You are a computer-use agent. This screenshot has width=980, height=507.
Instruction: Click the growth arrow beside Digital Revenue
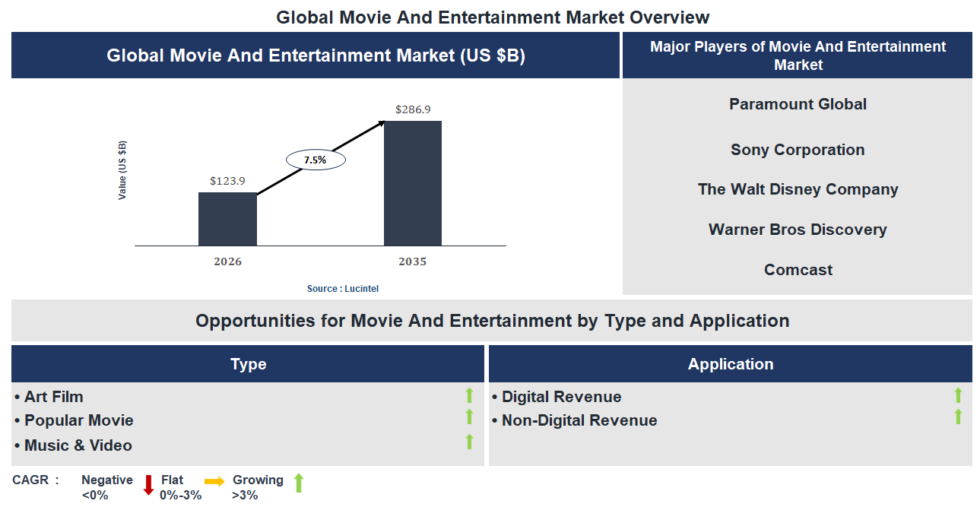(x=959, y=396)
